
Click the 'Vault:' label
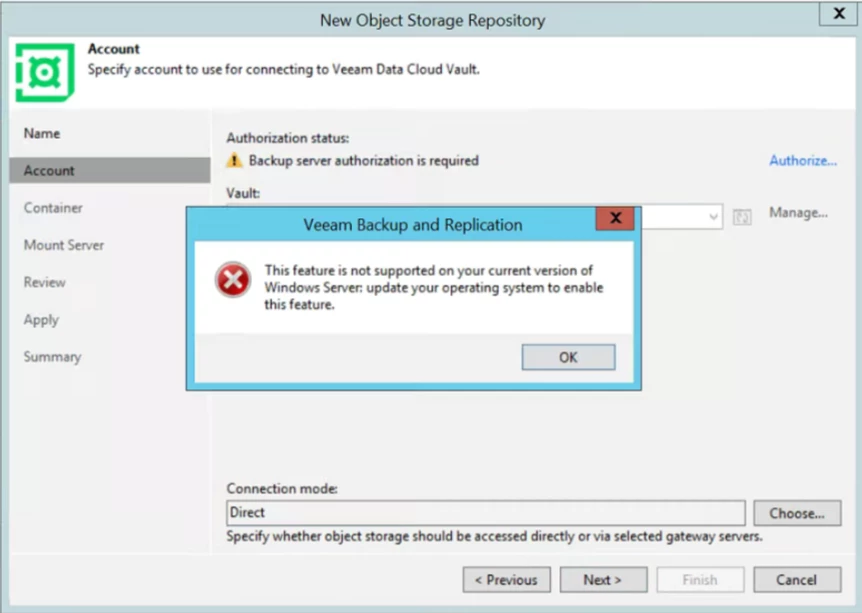point(243,194)
